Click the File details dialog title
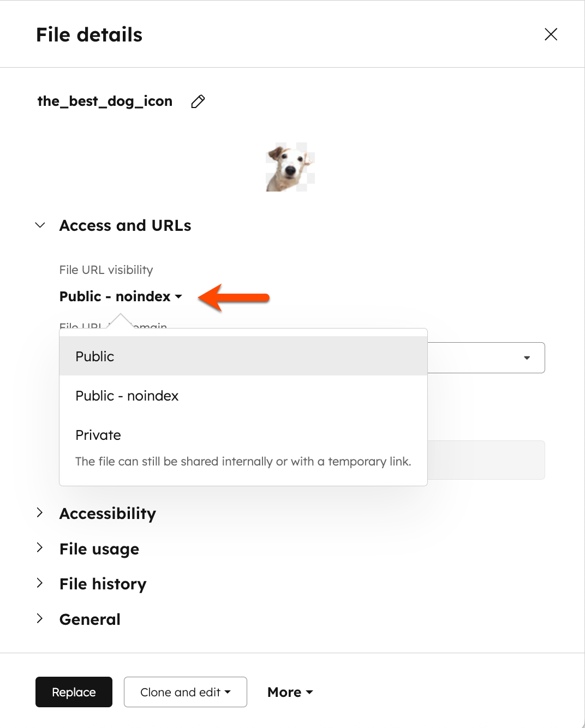The height and width of the screenshot is (728, 585). tap(89, 34)
